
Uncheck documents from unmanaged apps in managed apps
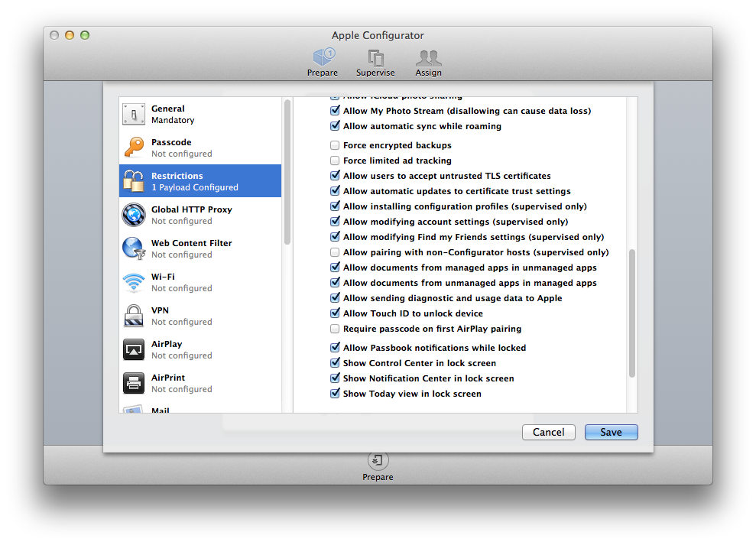coord(335,283)
